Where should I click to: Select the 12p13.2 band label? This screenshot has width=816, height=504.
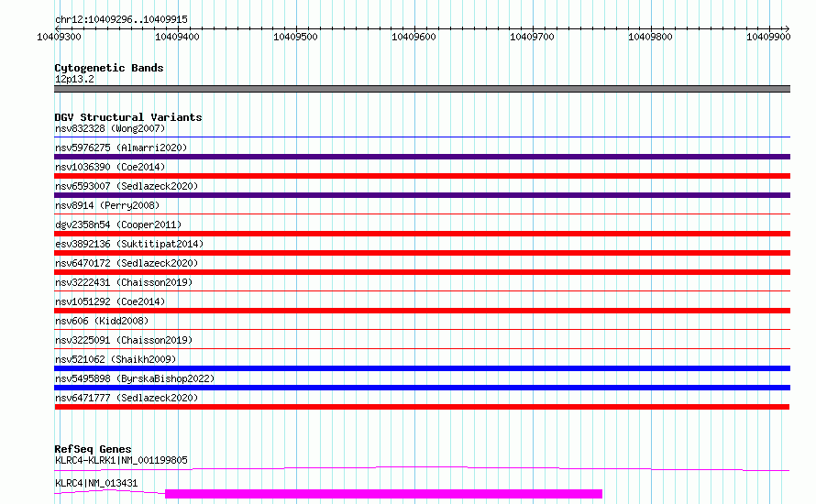coord(74,79)
